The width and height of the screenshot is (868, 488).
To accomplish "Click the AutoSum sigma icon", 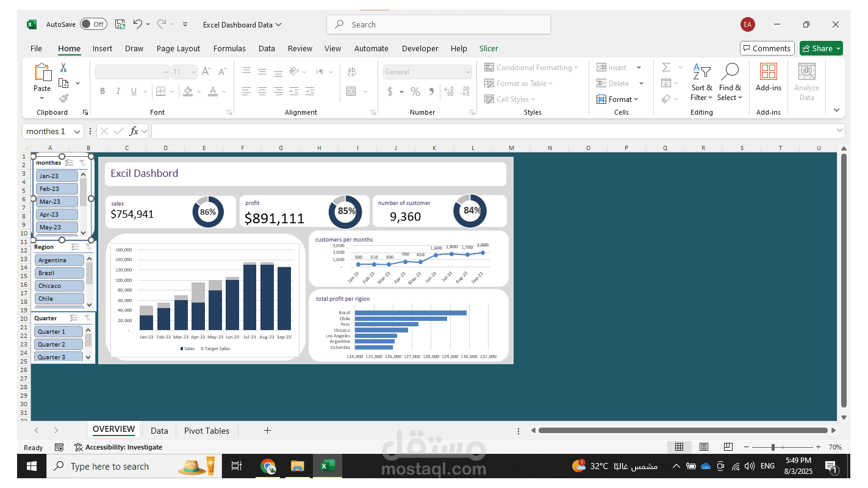I will point(666,67).
